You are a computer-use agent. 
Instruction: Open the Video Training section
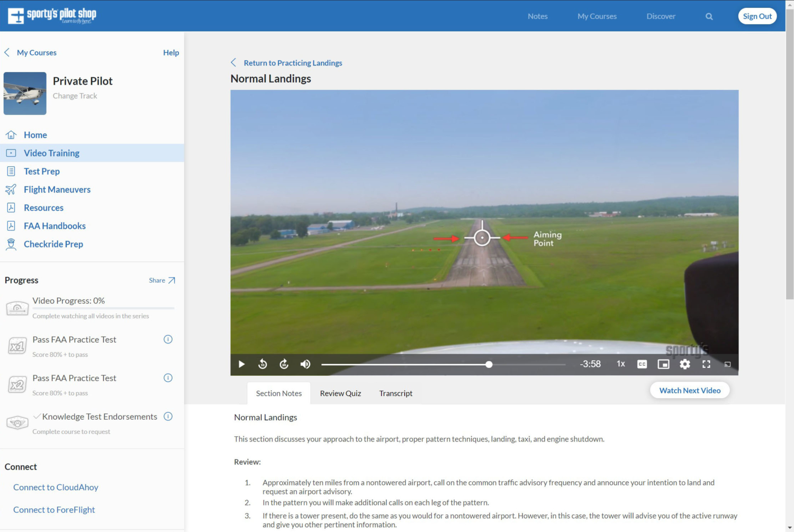51,153
